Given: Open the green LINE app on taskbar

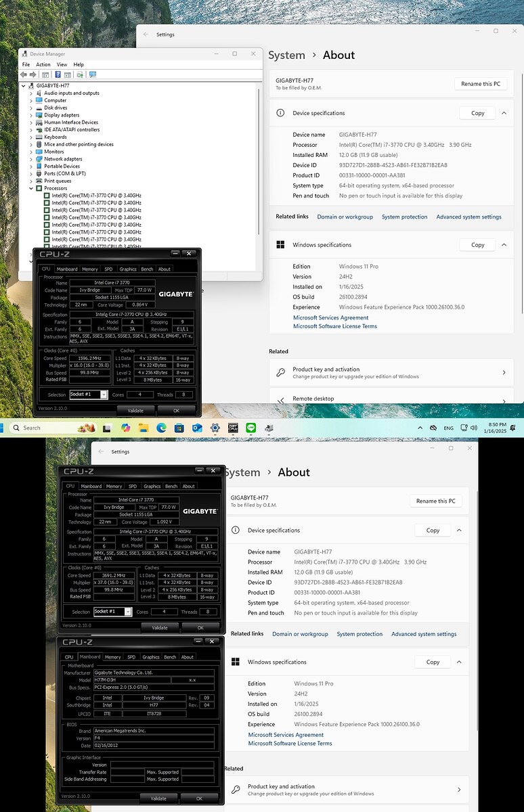Looking at the screenshot, I should (250, 428).
